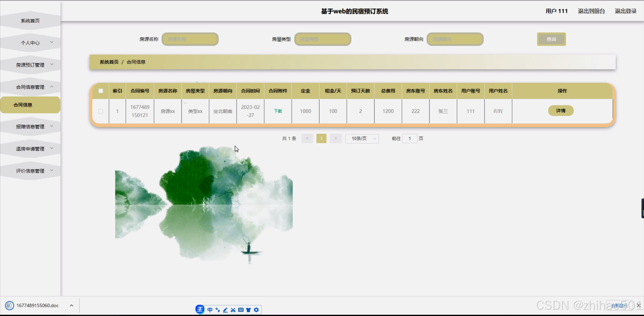Open the 10条/页 page size dropdown
Screen dimensions: 644x316
(362, 138)
